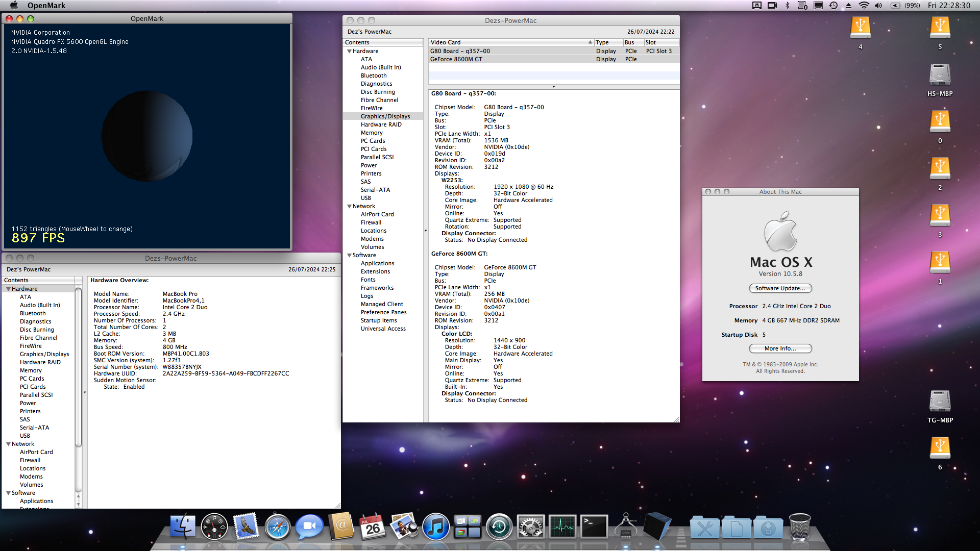Open Address Book in the Dock
Image resolution: width=980 pixels, height=551 pixels.
click(341, 526)
